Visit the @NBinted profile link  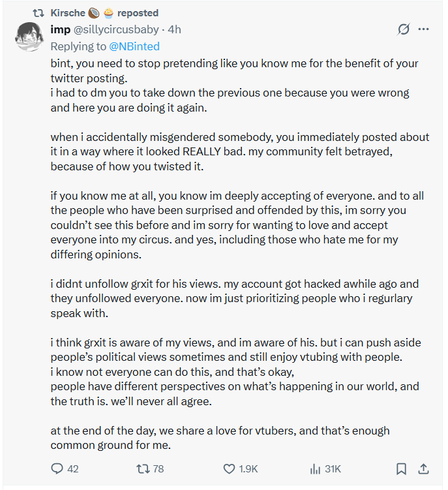tap(134, 46)
